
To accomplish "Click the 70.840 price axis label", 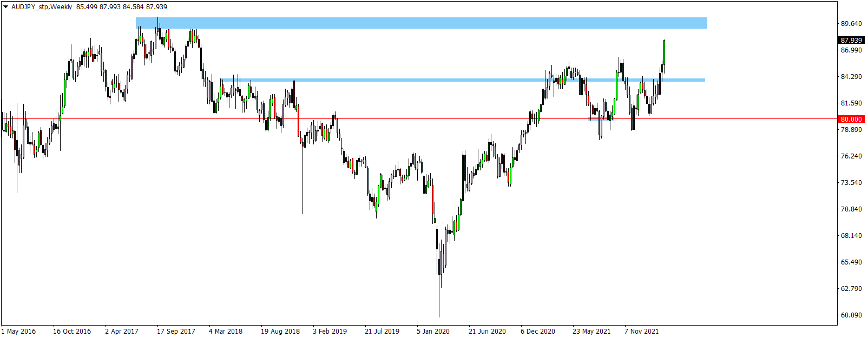I will pyautogui.click(x=851, y=209).
